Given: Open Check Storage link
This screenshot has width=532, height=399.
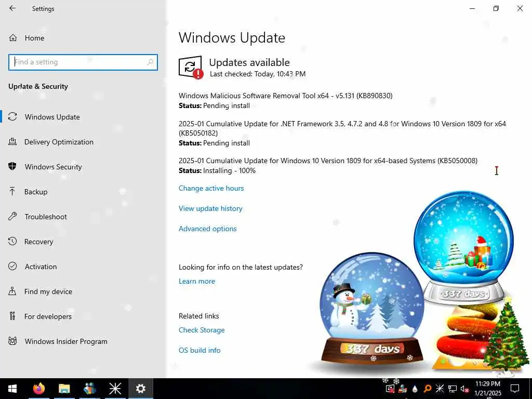Looking at the screenshot, I should click(x=202, y=330).
